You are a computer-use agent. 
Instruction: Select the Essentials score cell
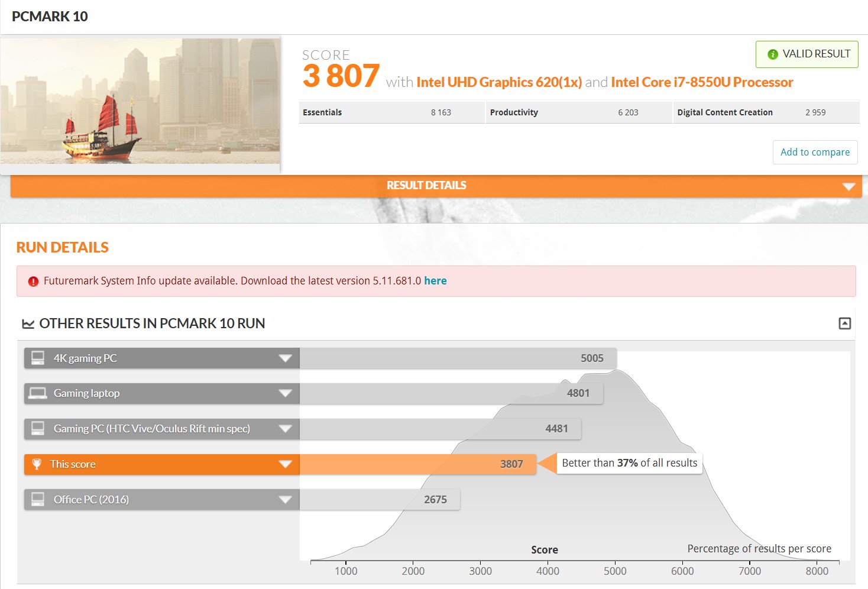coord(391,112)
